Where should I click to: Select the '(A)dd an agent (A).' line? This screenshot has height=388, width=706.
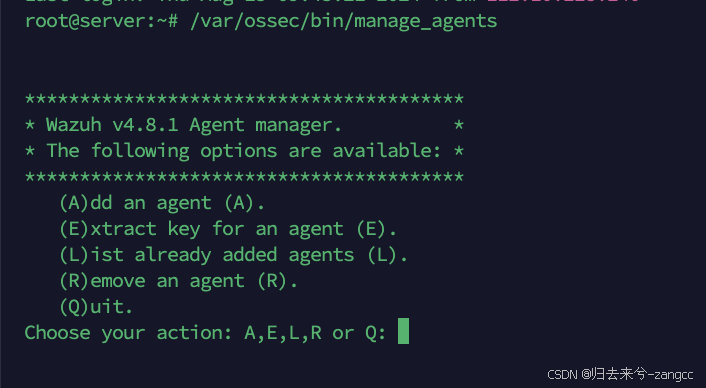162,203
